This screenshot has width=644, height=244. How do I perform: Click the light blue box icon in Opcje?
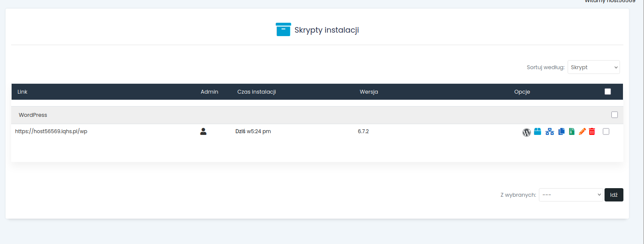tap(538, 132)
